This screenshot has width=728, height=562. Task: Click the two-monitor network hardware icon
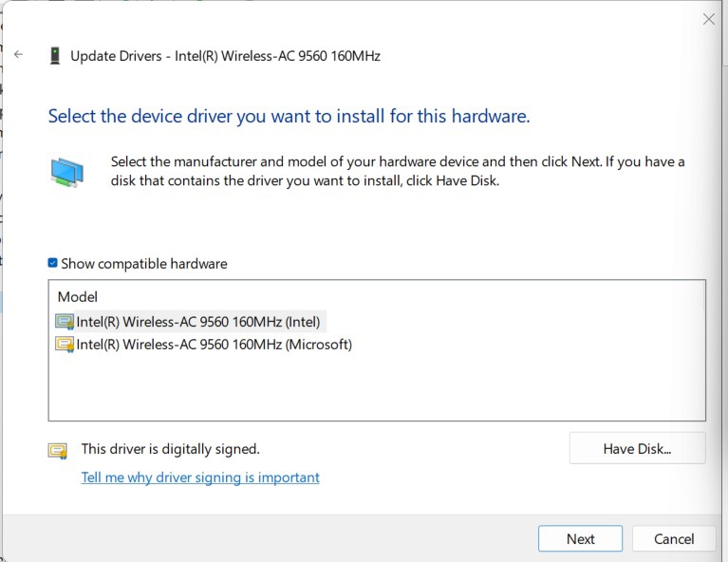click(66, 172)
